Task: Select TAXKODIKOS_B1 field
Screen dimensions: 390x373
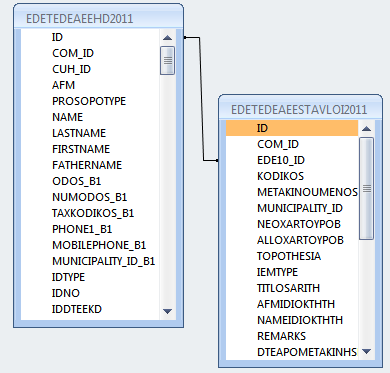Action: [x=90, y=213]
